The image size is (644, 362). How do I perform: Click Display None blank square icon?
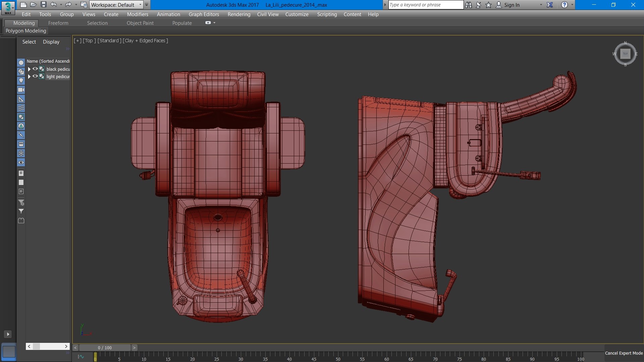[x=21, y=182]
